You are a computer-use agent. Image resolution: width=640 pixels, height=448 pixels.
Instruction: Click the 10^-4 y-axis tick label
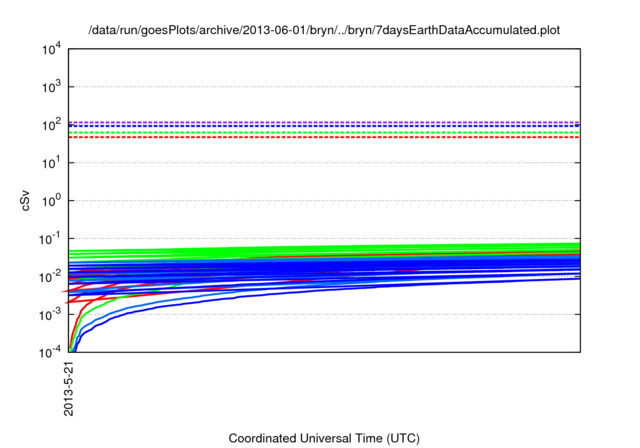[50, 352]
